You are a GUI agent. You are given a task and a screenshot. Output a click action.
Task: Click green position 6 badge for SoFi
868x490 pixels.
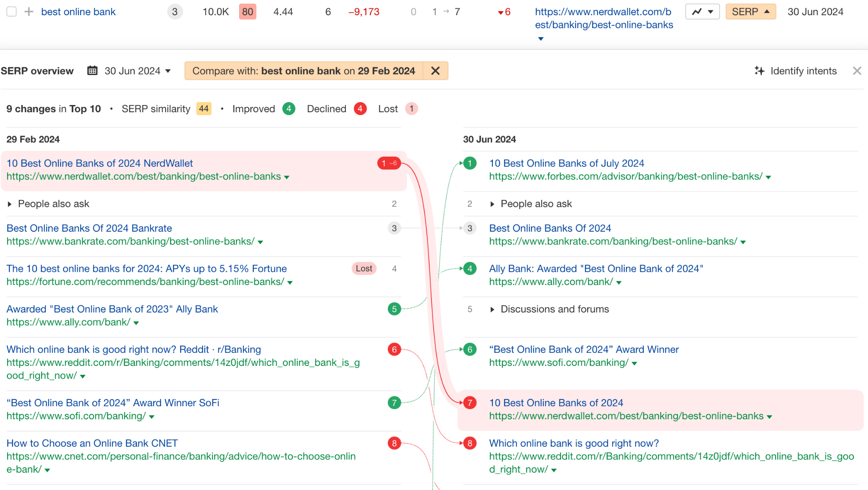pyautogui.click(x=470, y=349)
